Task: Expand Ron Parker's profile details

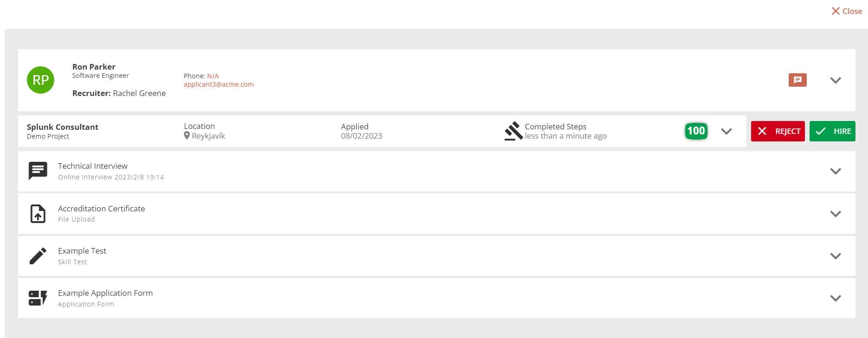Action: pyautogui.click(x=835, y=80)
